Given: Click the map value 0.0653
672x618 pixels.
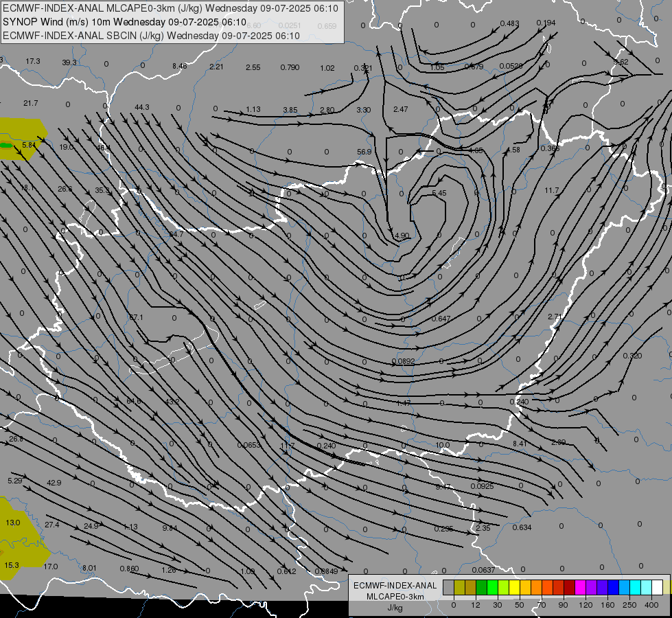Looking at the screenshot, I should [x=249, y=445].
